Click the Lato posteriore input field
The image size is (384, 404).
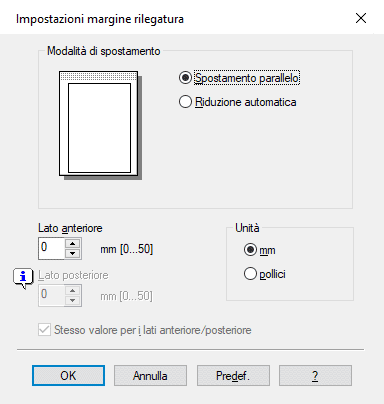tap(52, 296)
